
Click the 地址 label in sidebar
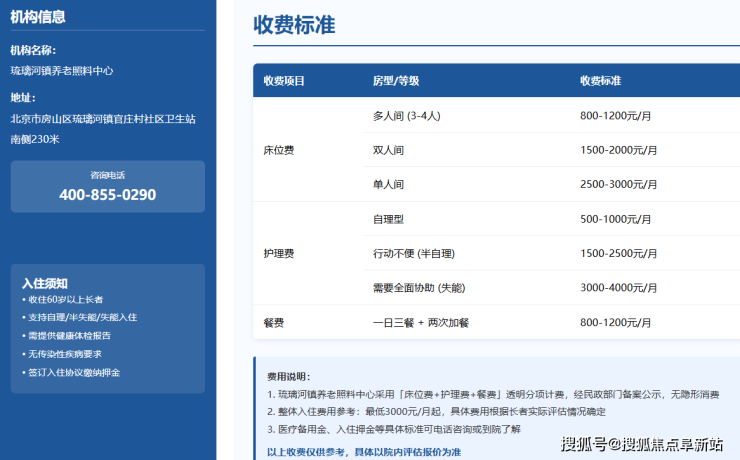[23, 98]
